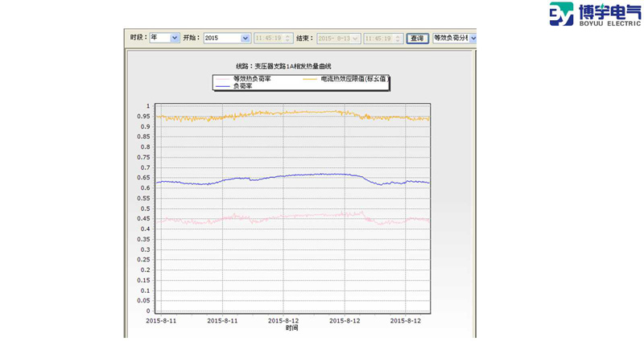Click the blue 负荷率 legend line marker
This screenshot has height=362, width=644.
[x=222, y=86]
